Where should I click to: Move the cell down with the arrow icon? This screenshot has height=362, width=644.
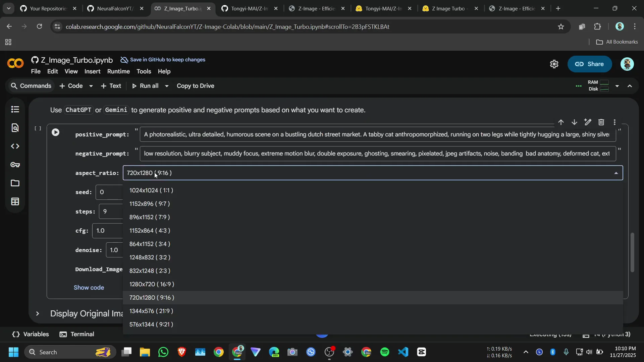(574, 122)
